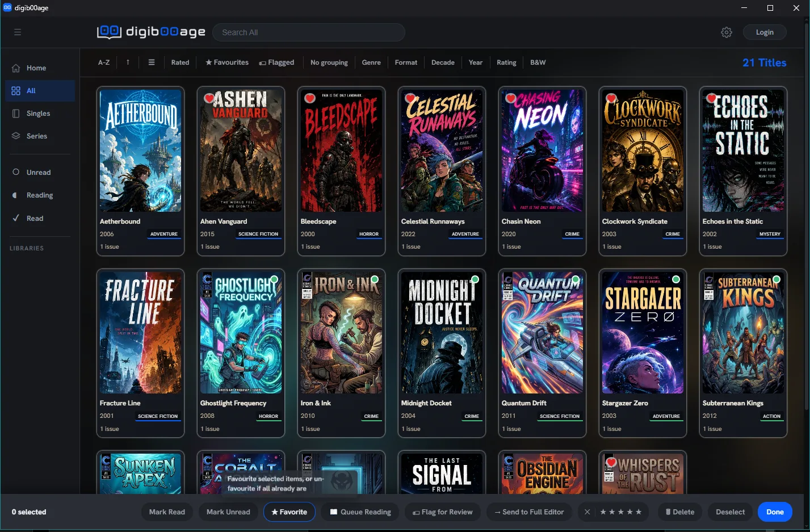The height and width of the screenshot is (532, 810).
Task: Click the Favorite action button
Action: (289, 512)
